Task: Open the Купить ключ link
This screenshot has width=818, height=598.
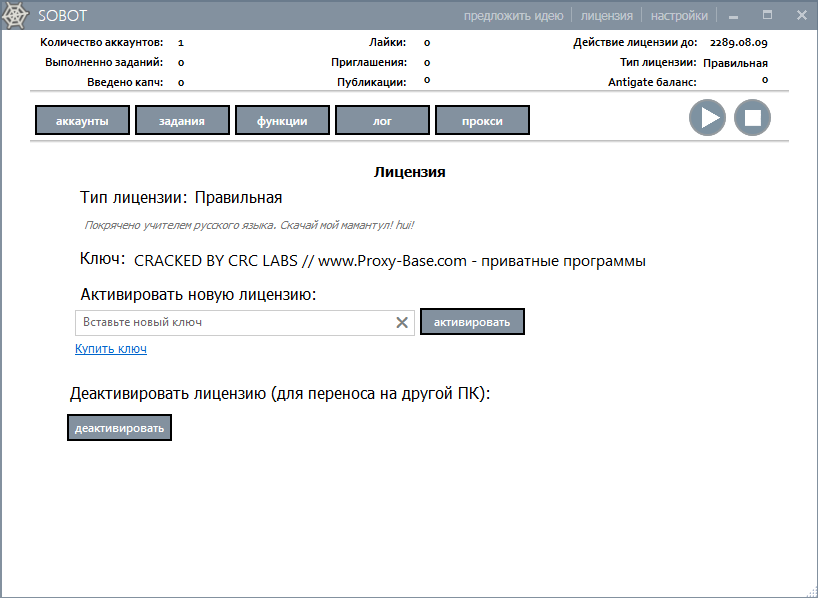Action: point(110,348)
